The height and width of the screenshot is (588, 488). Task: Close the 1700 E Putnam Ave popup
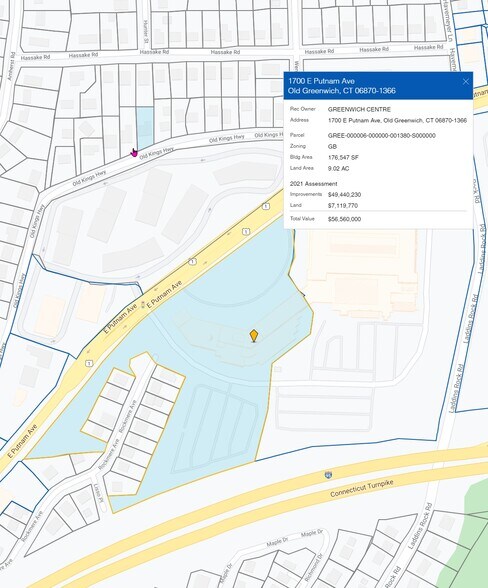click(x=465, y=81)
